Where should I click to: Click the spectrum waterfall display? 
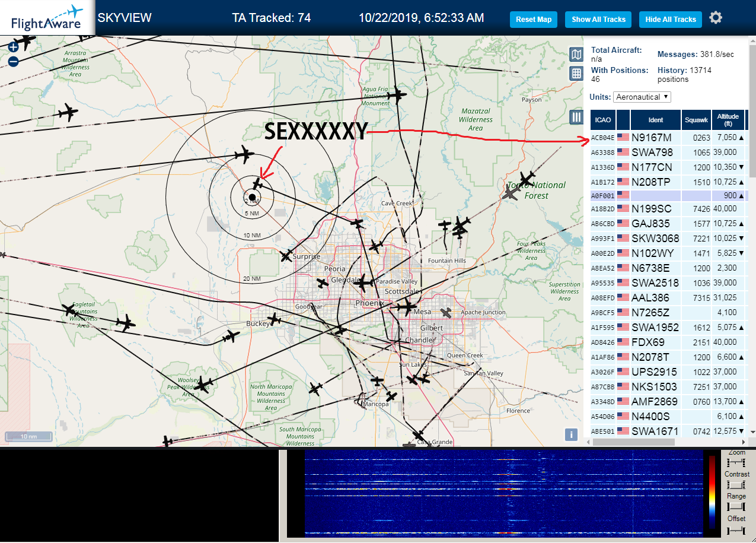pos(504,493)
